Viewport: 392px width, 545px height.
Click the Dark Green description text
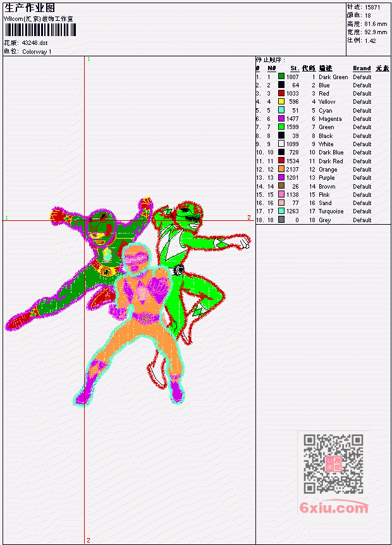(x=333, y=77)
